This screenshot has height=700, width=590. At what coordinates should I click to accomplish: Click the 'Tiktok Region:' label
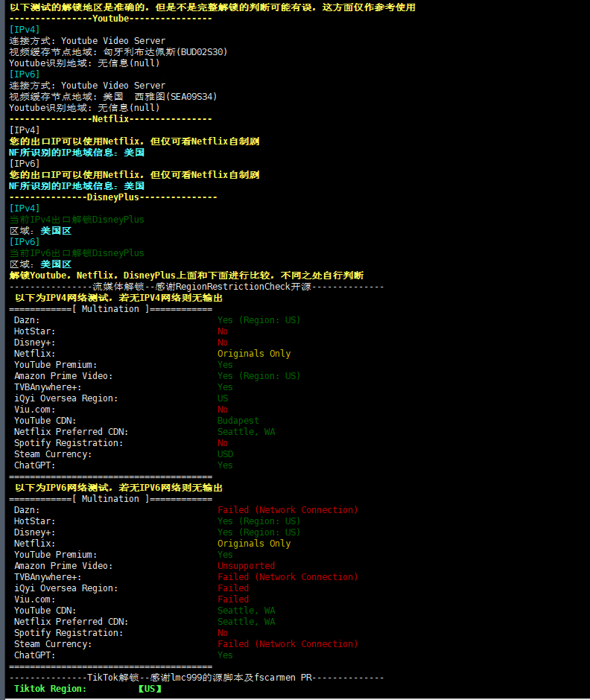(51, 688)
